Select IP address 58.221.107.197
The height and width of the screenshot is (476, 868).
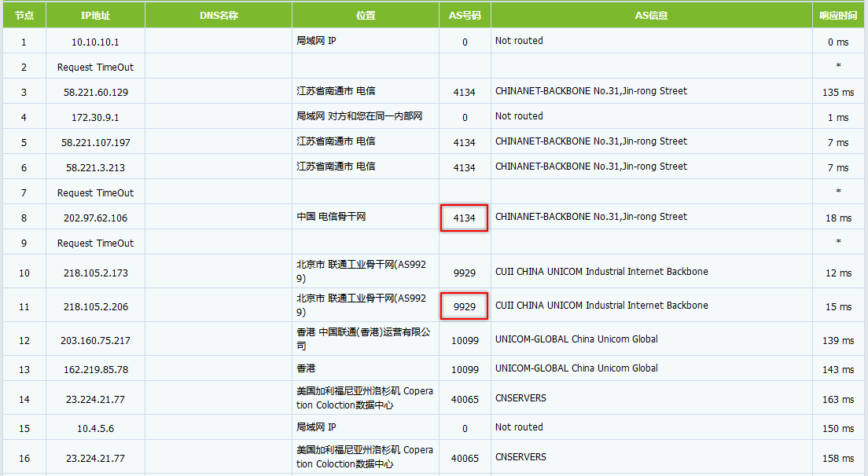95,142
